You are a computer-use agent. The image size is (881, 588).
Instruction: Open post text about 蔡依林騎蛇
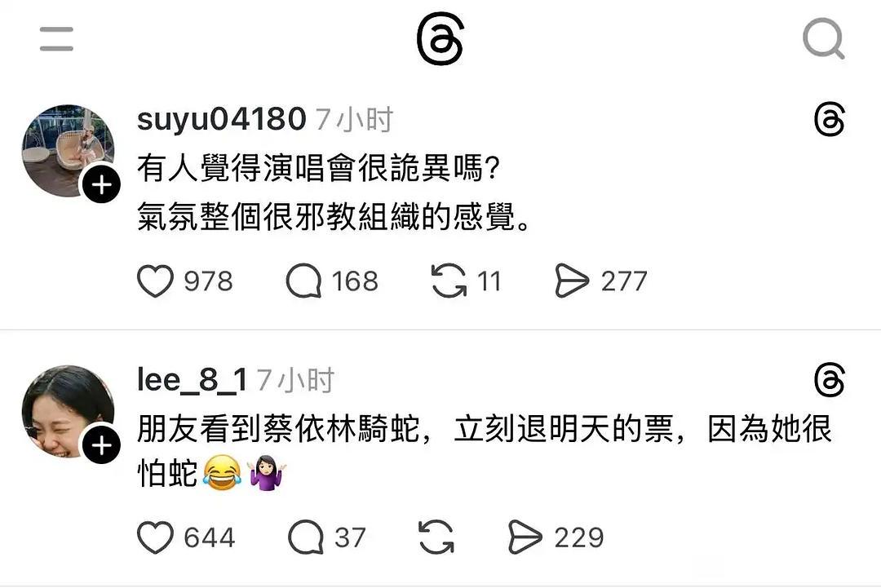[x=485, y=452]
